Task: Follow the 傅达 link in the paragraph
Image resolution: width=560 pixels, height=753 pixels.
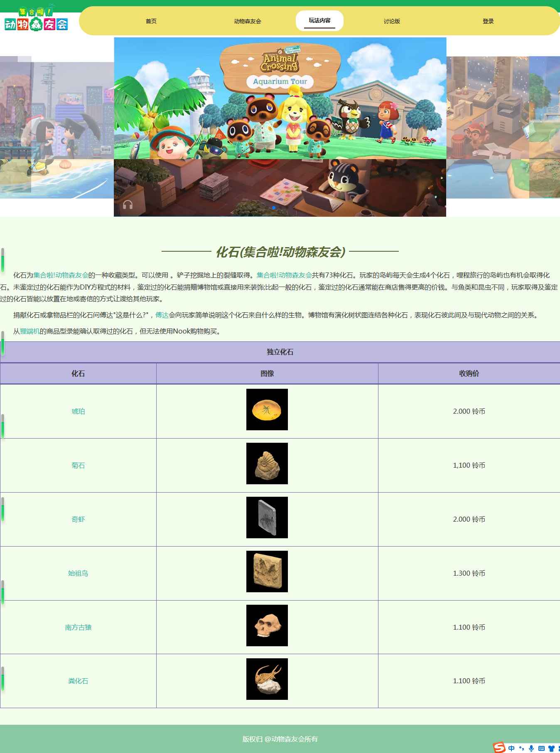Action: 162,315
